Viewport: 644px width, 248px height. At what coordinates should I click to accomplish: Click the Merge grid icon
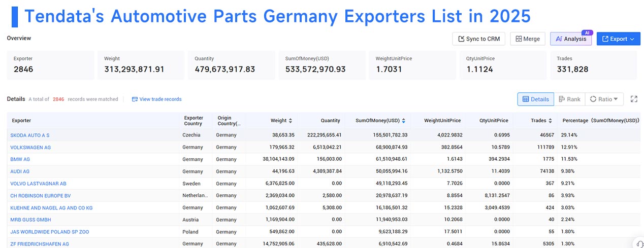pyautogui.click(x=519, y=39)
